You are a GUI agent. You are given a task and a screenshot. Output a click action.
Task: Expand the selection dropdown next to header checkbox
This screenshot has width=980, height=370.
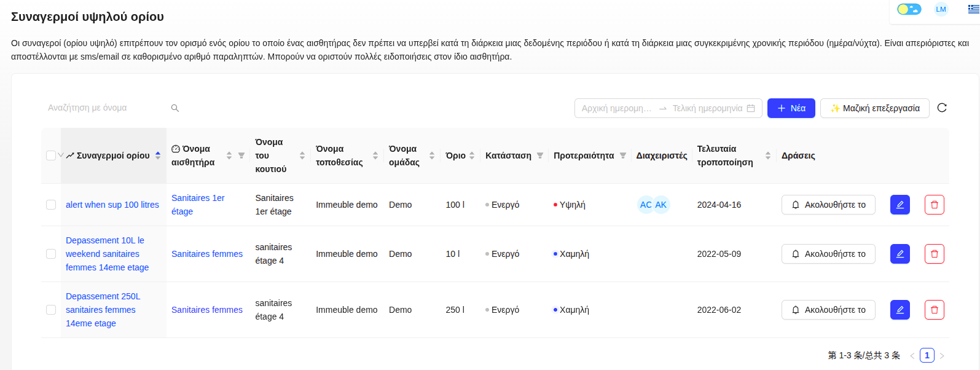(61, 155)
